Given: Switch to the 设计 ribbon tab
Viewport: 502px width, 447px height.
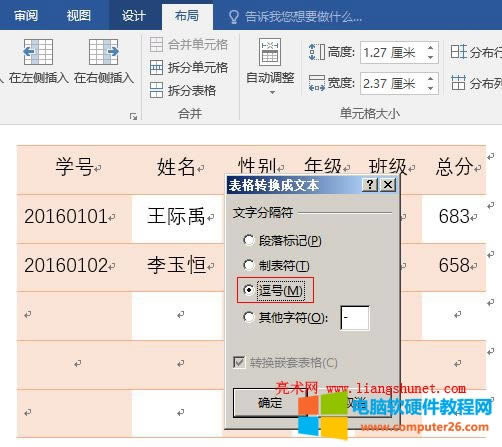Looking at the screenshot, I should pyautogui.click(x=134, y=15).
